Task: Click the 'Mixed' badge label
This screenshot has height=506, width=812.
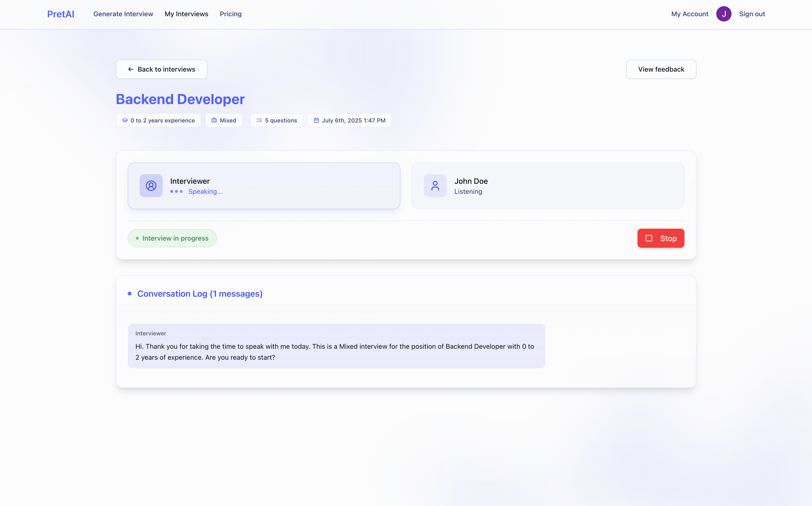Action: pyautogui.click(x=228, y=121)
